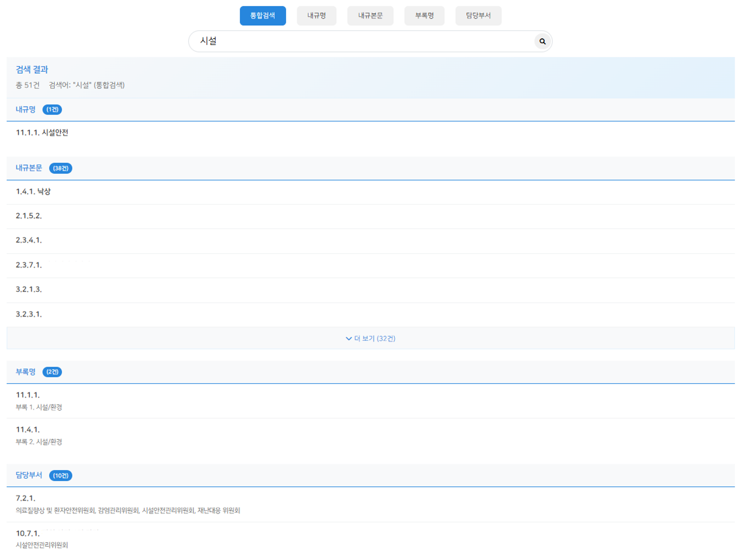Open the 3.2.3.1. result

click(29, 314)
